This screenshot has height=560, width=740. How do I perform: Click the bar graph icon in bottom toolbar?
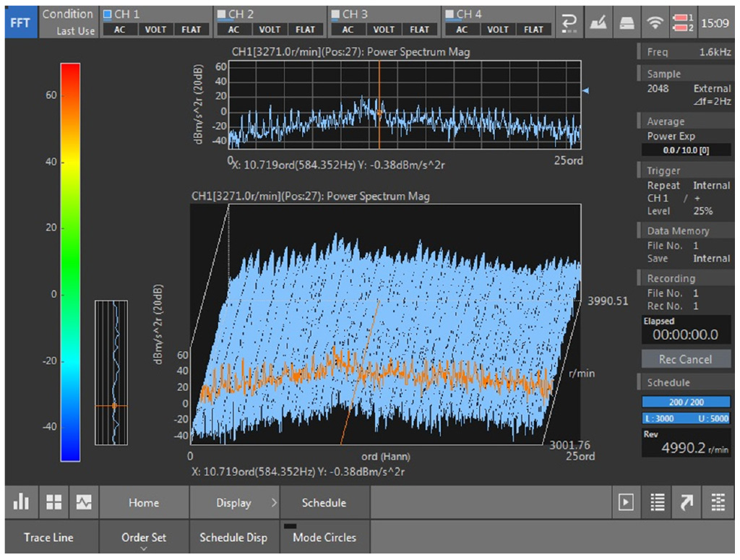[x=22, y=503]
